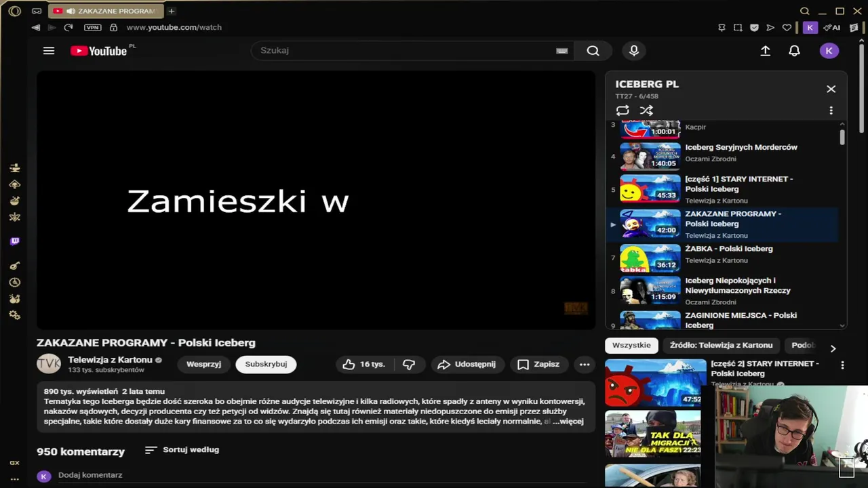Open the gear settings icon in sidebar

tap(15, 315)
